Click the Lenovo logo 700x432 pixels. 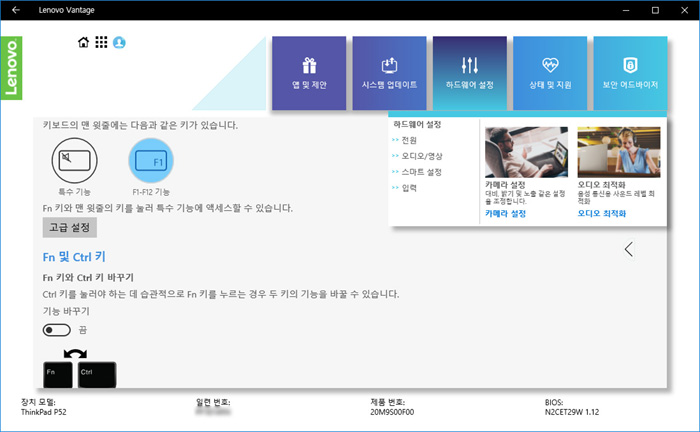(11, 68)
